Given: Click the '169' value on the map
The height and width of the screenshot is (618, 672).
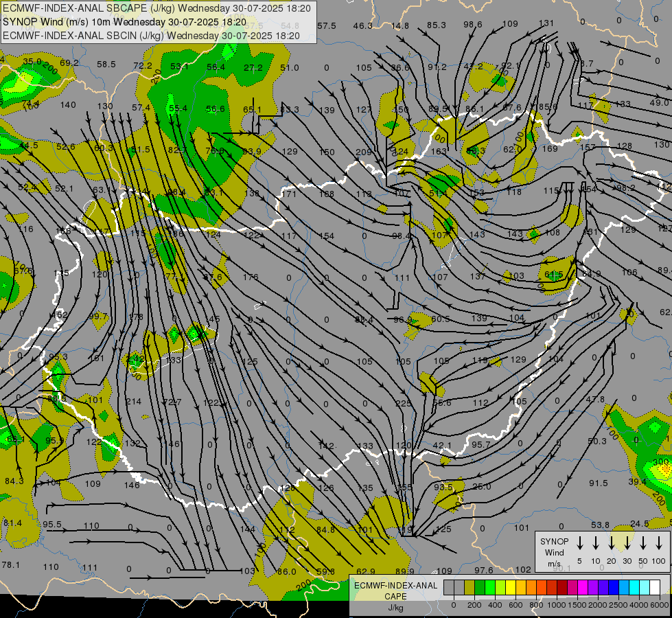Looking at the screenshot, I should pyautogui.click(x=550, y=148).
